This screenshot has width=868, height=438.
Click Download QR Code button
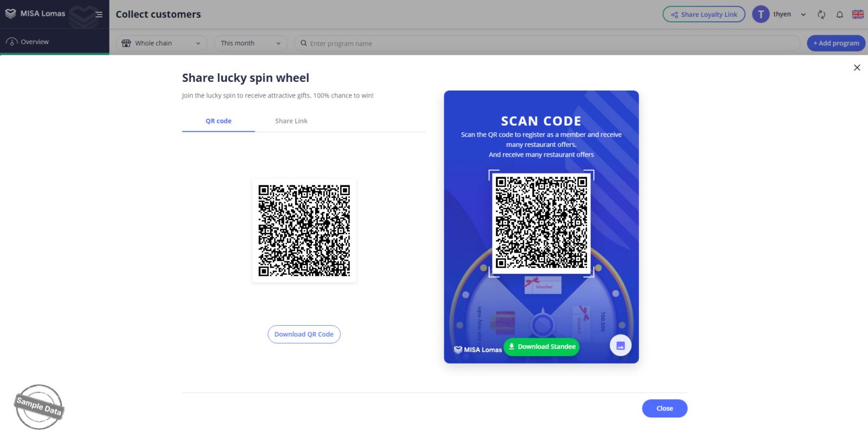pyautogui.click(x=304, y=334)
